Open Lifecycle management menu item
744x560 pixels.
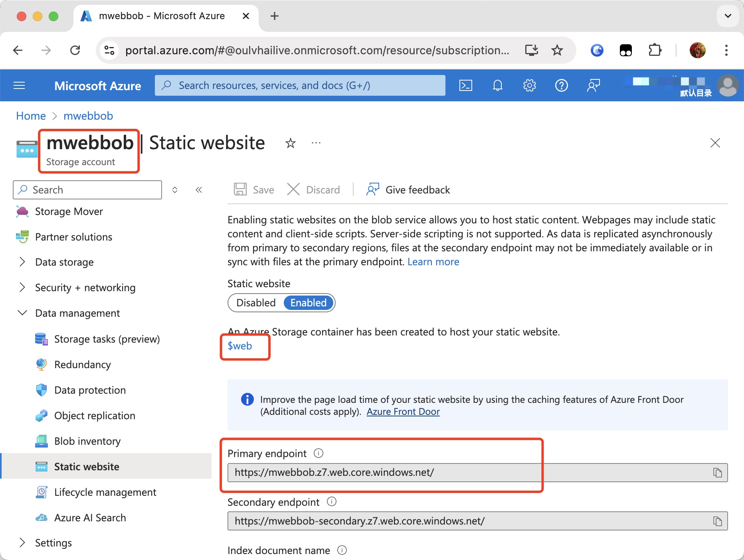[x=105, y=492]
